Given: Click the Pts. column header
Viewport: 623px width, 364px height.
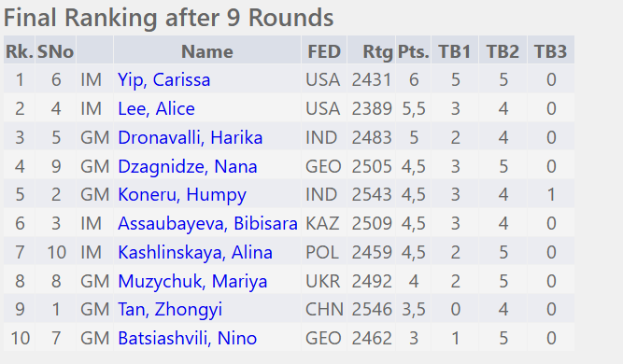Looking at the screenshot, I should coord(413,51).
